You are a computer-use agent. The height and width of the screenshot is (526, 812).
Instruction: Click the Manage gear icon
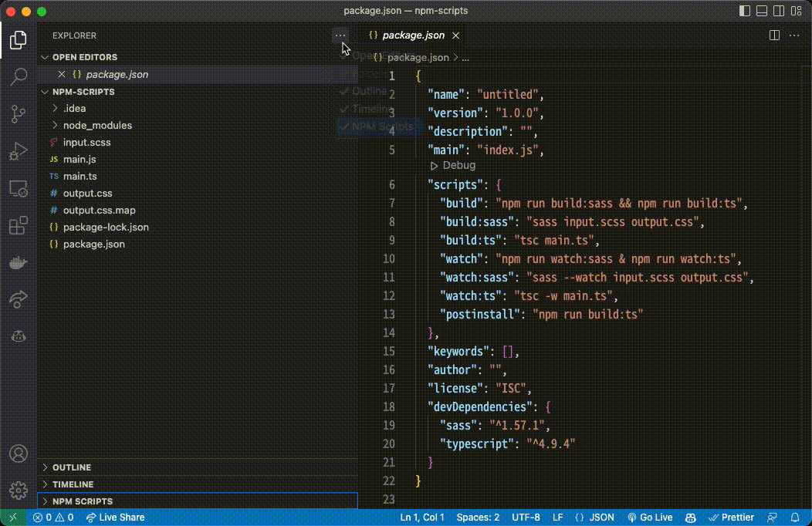(x=19, y=491)
